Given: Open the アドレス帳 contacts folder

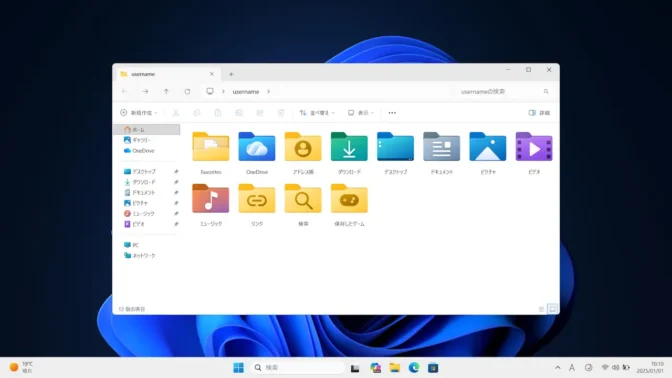Looking at the screenshot, I should coord(303,147).
